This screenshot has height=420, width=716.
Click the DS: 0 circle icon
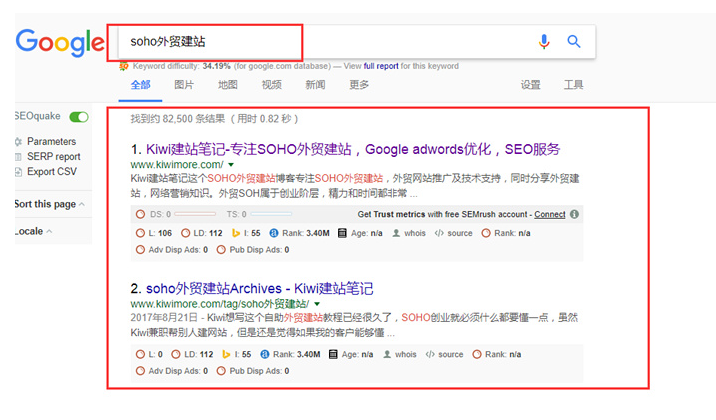pyautogui.click(x=140, y=214)
